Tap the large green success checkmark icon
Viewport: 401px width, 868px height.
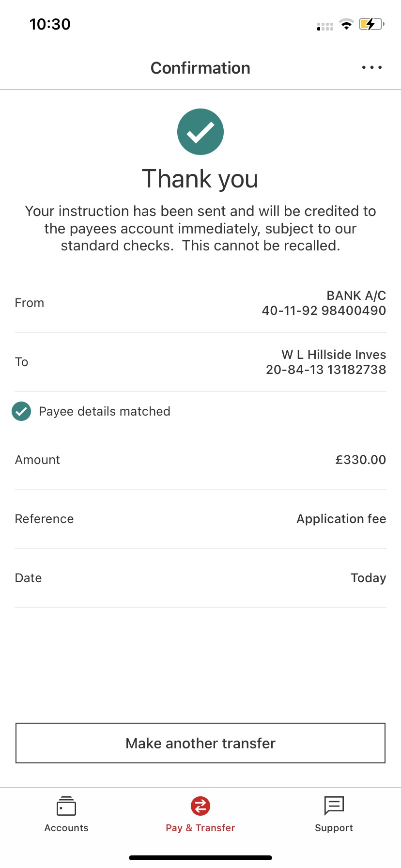coord(200,132)
